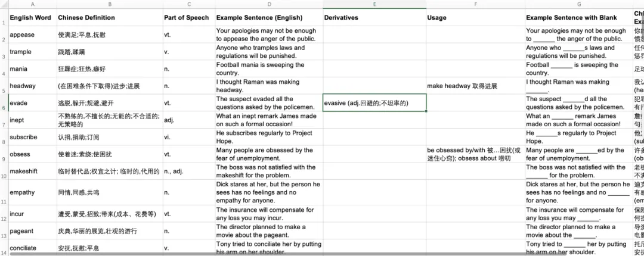Click the 'Example Sentence (English)' header cell
This screenshot has height=256, width=644.
click(x=269, y=17)
